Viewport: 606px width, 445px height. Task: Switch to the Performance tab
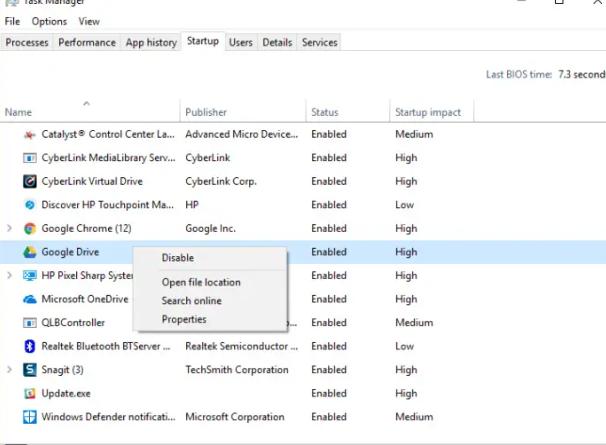click(87, 42)
